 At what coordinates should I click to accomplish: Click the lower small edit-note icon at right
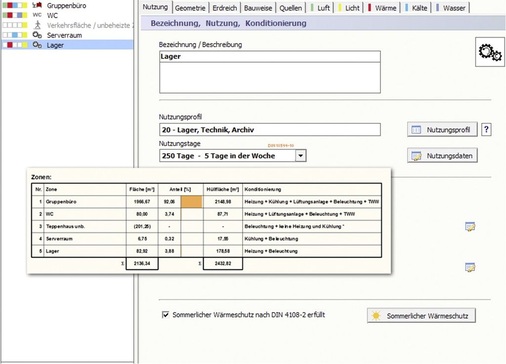[x=470, y=267]
